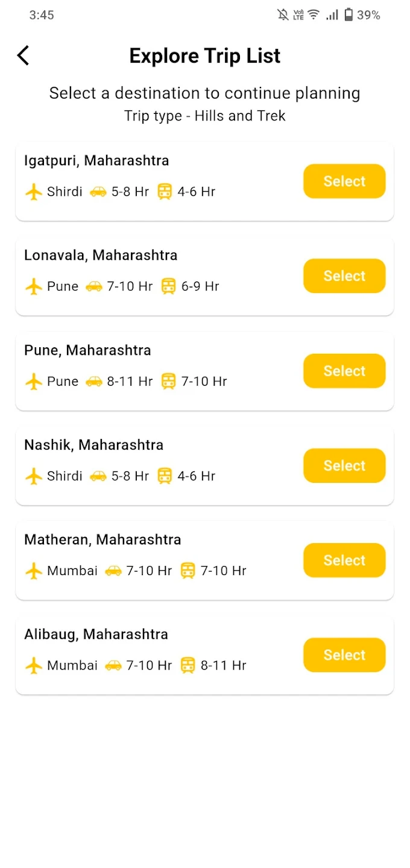Screen dimensions: 410x868
Task: Select Igatpuri, Maharashtra destination
Action: pos(344,181)
